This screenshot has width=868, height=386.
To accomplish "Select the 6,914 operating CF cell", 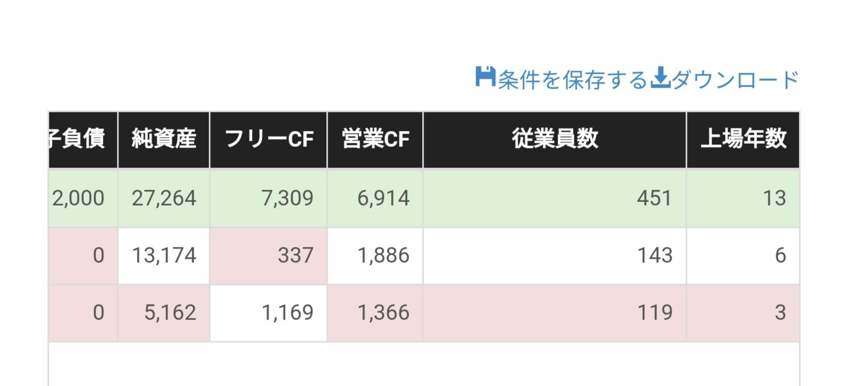I will click(x=375, y=198).
